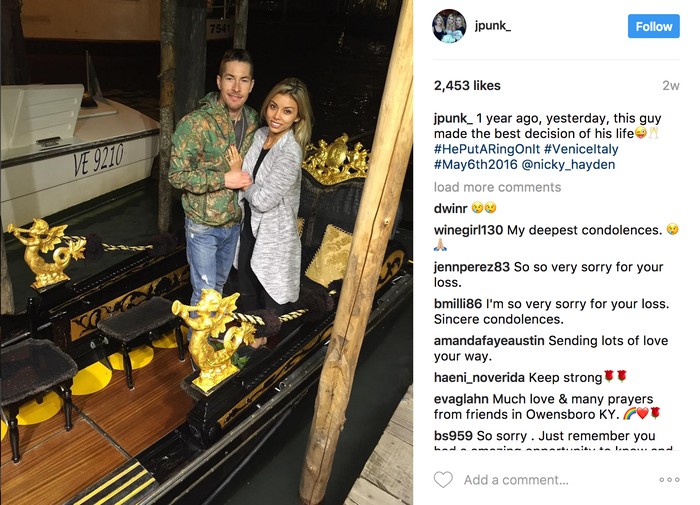Image resolution: width=700 pixels, height=505 pixels.
Task: Open the #May6th2016 hashtag
Action: click(x=475, y=165)
